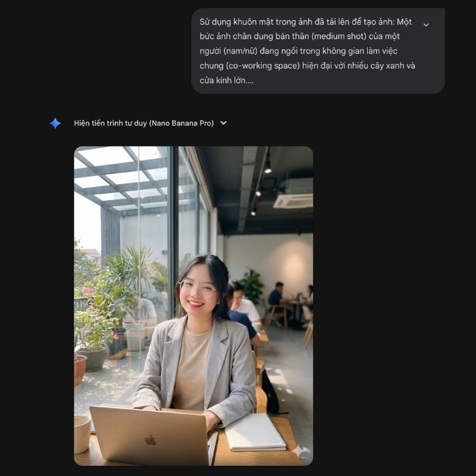Screen dimensions: 476x476
Task: Open the generated portrait image
Action: [x=194, y=306]
